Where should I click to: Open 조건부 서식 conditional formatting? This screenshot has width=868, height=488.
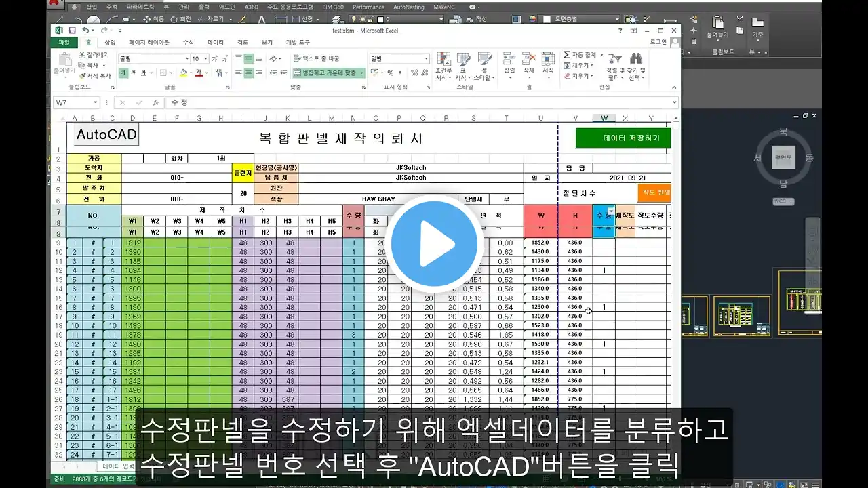point(443,66)
